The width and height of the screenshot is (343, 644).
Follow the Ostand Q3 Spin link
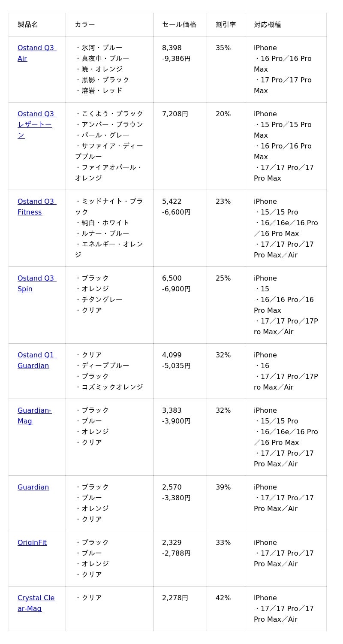coord(36,278)
